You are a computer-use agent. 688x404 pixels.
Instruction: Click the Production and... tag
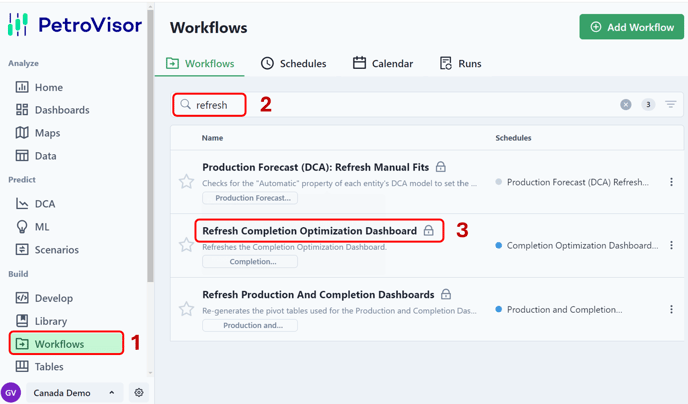coord(250,325)
